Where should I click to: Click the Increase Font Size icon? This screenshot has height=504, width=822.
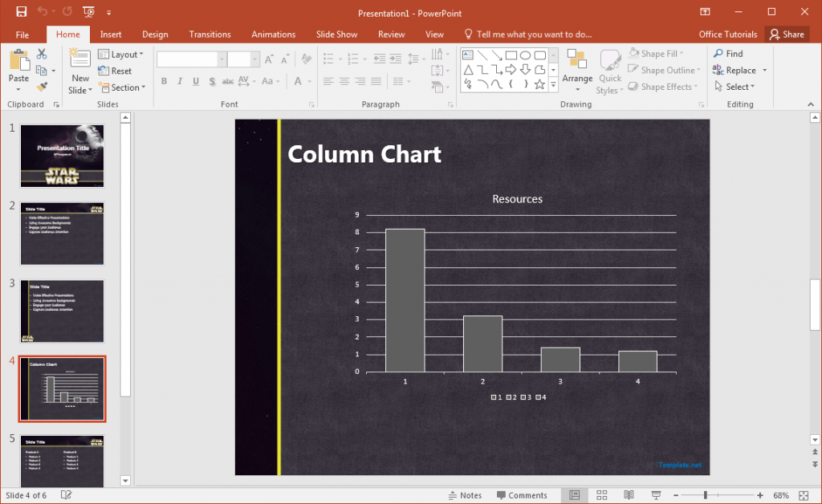coord(269,59)
